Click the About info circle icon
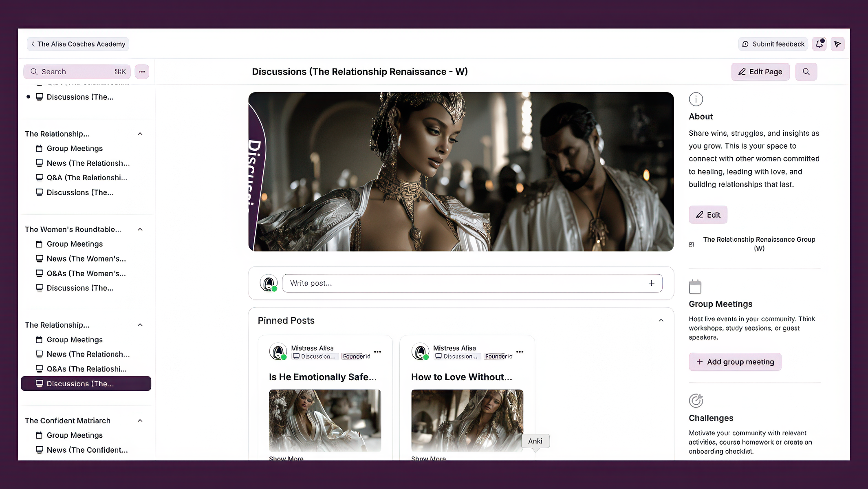The width and height of the screenshot is (868, 489). (x=696, y=99)
